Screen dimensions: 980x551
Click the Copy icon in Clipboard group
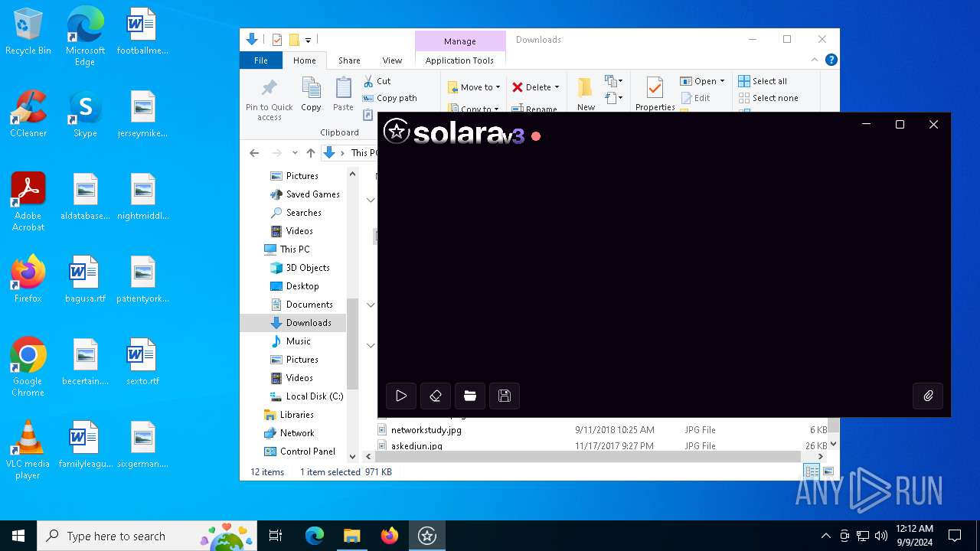[311, 95]
